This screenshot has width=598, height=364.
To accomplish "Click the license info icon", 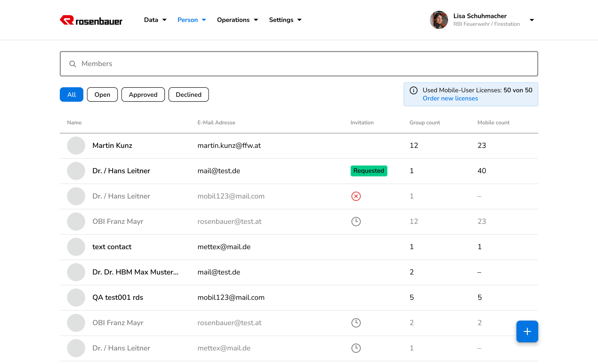I will [x=413, y=90].
